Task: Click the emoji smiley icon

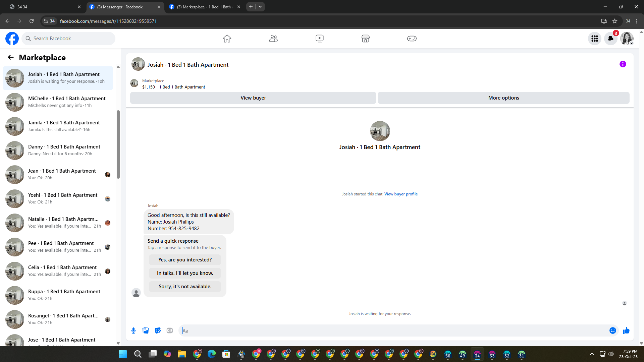Action: tap(612, 330)
